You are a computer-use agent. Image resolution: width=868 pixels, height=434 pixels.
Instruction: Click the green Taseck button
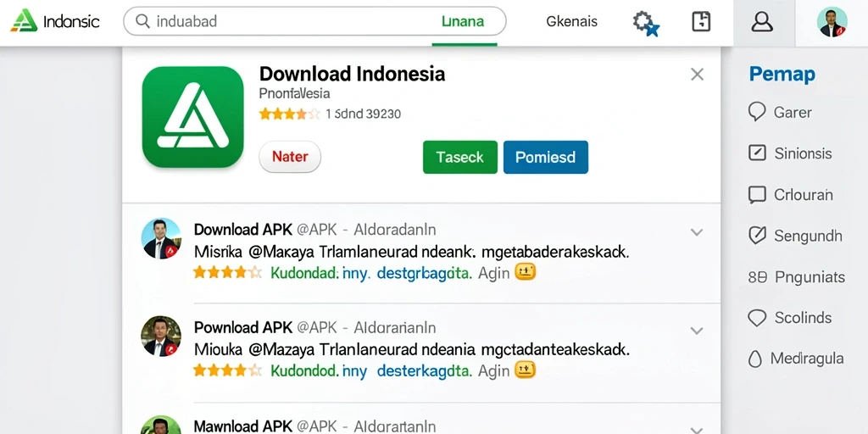point(460,157)
